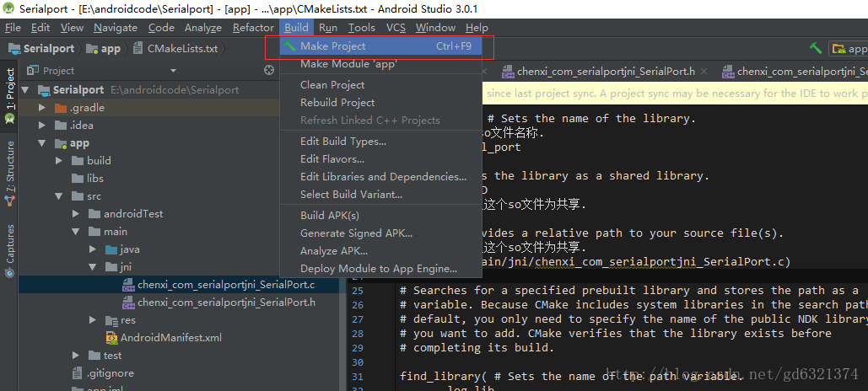868x391 pixels.
Task: Click the Captures camera icon on sidebar
Action: tap(9, 272)
